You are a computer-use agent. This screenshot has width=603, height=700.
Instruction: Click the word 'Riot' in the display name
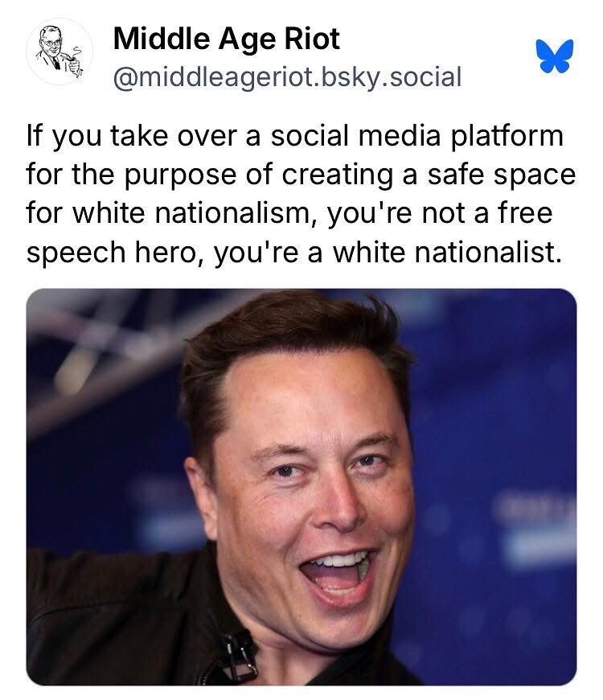click(x=312, y=39)
